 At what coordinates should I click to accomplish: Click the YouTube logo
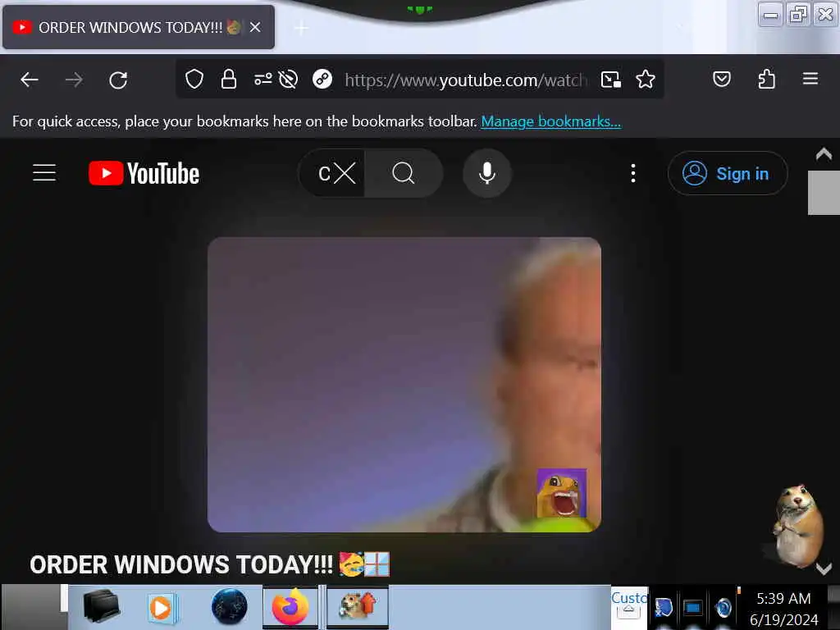(x=144, y=173)
